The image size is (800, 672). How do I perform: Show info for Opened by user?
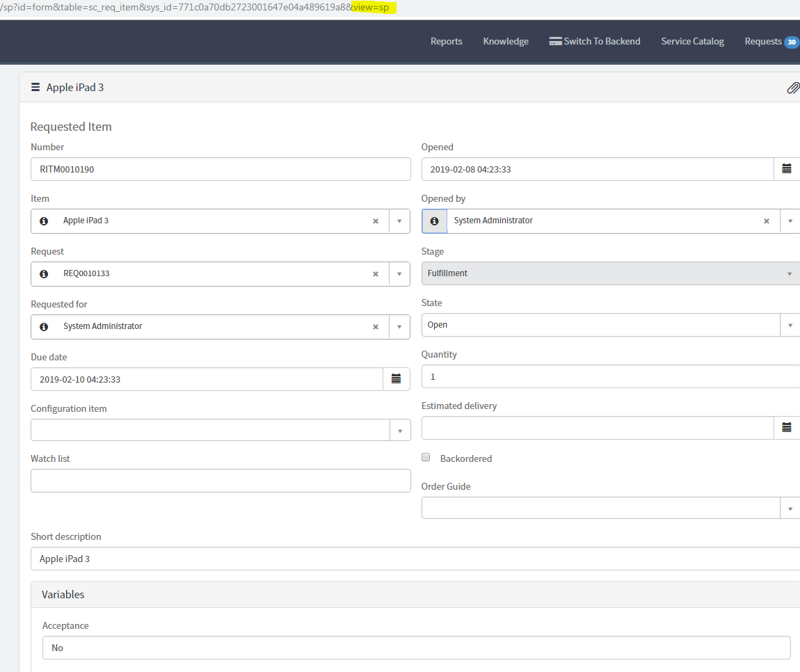tap(435, 221)
